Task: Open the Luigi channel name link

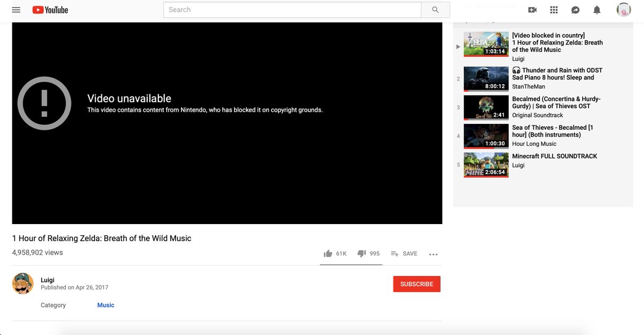Action: [x=48, y=280]
